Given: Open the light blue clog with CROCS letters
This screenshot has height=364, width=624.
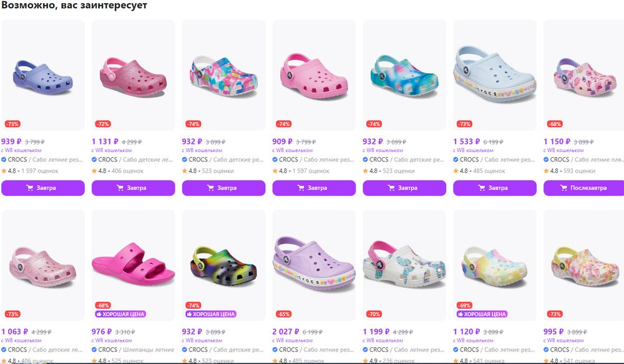Looking at the screenshot, I should (494, 75).
